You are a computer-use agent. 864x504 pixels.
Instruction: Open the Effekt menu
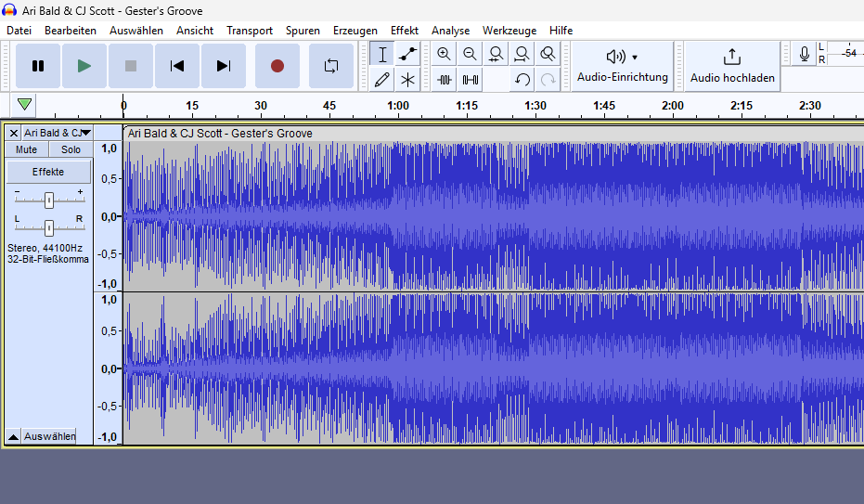[x=405, y=31]
